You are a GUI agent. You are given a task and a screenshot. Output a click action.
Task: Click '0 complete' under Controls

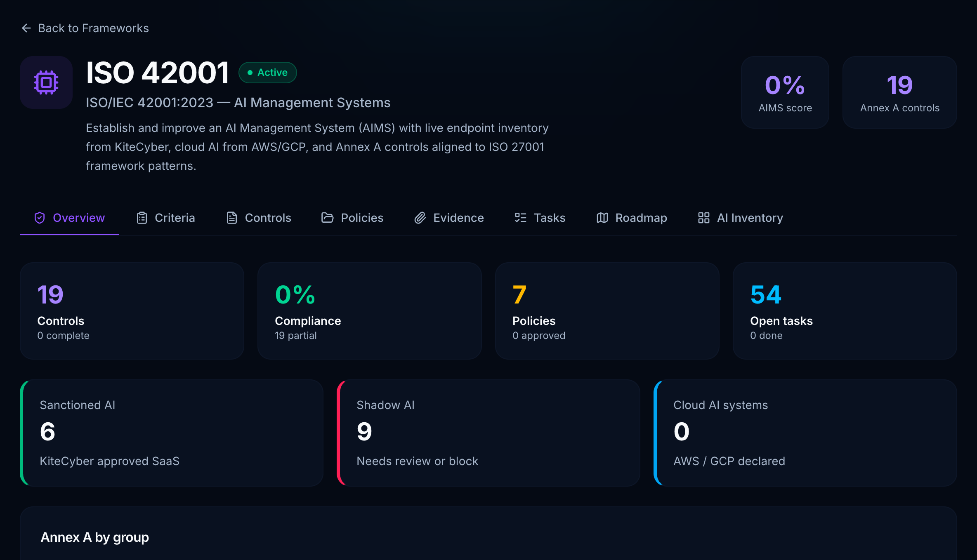point(64,336)
